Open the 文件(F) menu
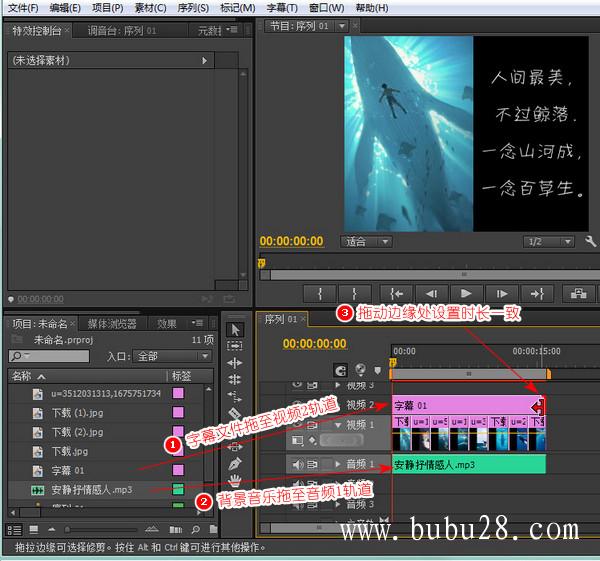The image size is (600, 561). (23, 8)
